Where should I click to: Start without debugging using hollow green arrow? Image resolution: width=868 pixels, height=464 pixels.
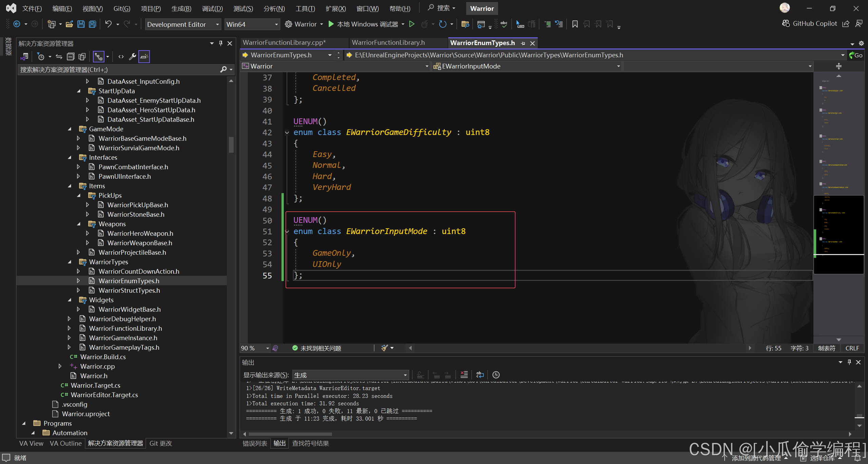coord(412,24)
